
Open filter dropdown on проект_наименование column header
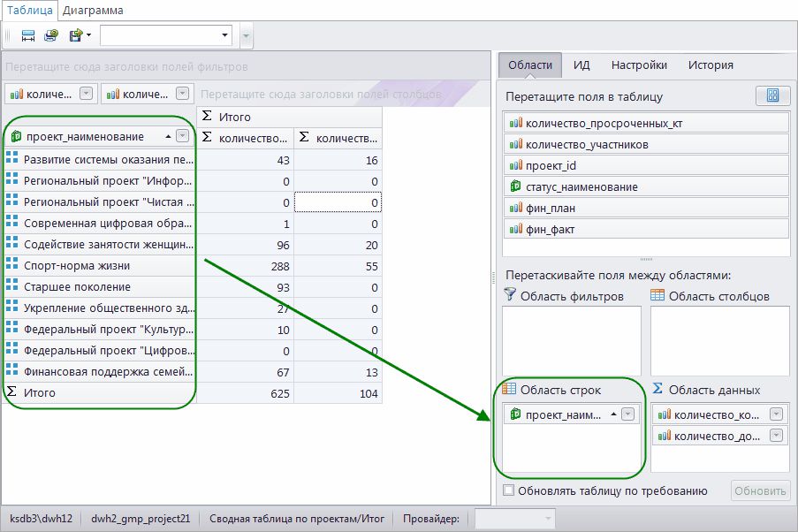[182, 136]
